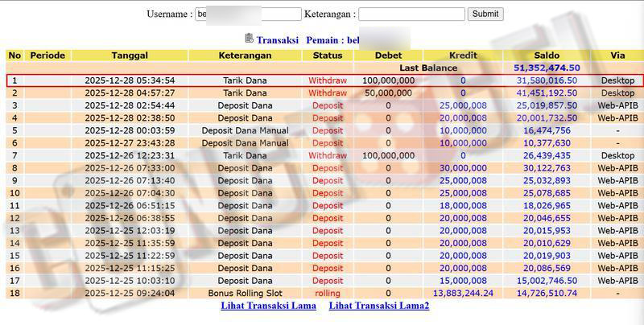This screenshot has width=644, height=325.
Task: Click the Status column header
Action: click(x=328, y=56)
